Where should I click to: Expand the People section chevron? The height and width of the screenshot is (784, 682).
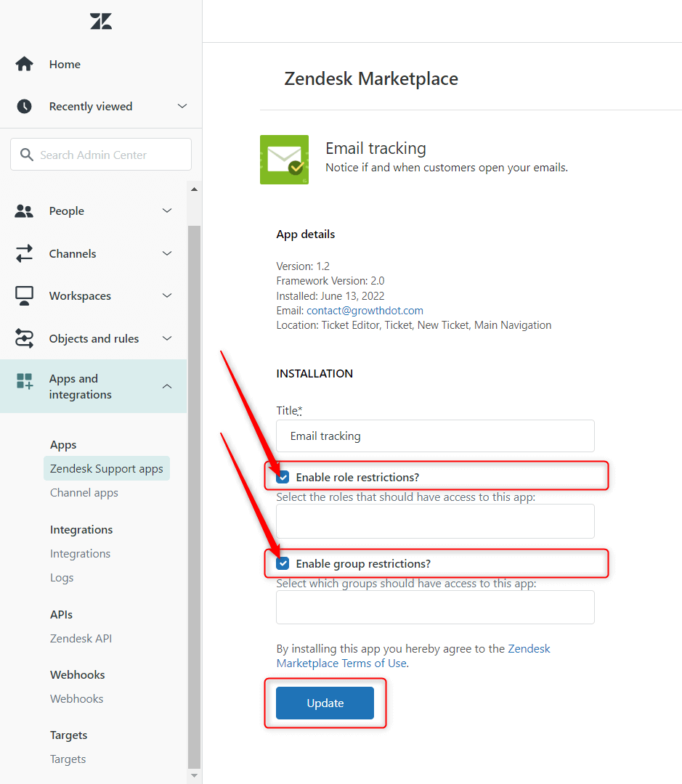tap(167, 211)
